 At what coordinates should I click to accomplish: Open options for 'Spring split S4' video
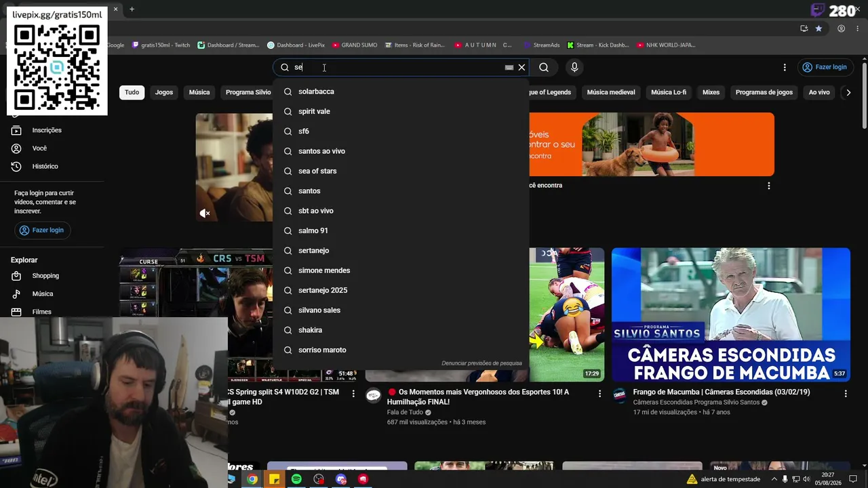[x=353, y=393]
